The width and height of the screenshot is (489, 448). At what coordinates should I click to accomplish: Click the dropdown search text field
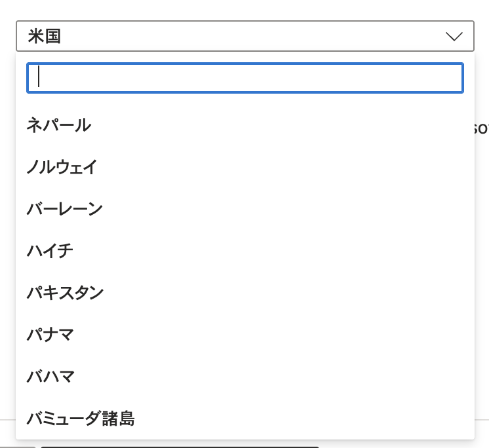[245, 78]
